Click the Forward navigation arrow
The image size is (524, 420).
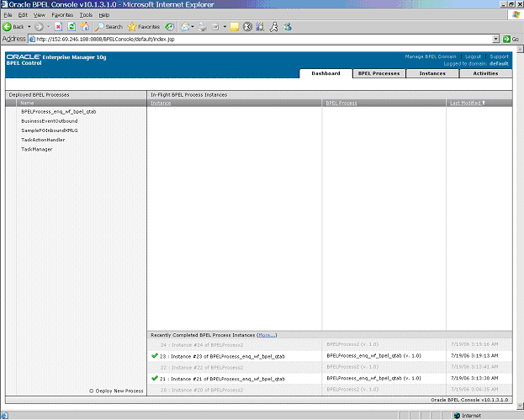pyautogui.click(x=39, y=27)
